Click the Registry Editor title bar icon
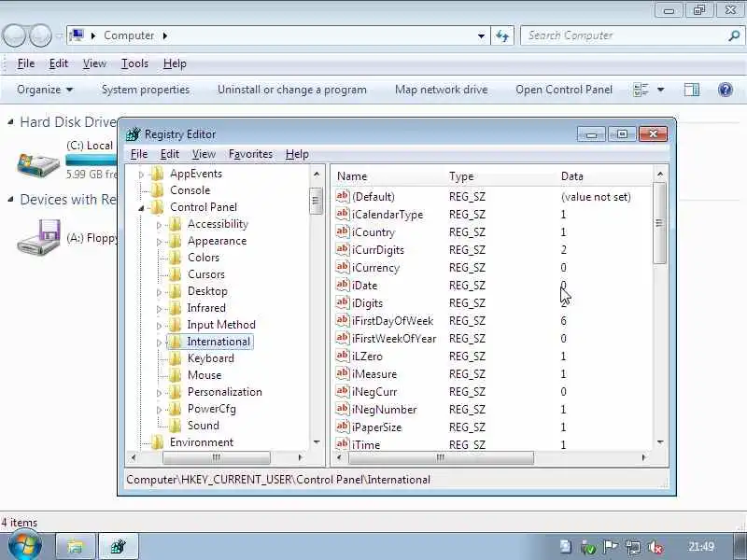The height and width of the screenshot is (560, 747). click(x=134, y=134)
